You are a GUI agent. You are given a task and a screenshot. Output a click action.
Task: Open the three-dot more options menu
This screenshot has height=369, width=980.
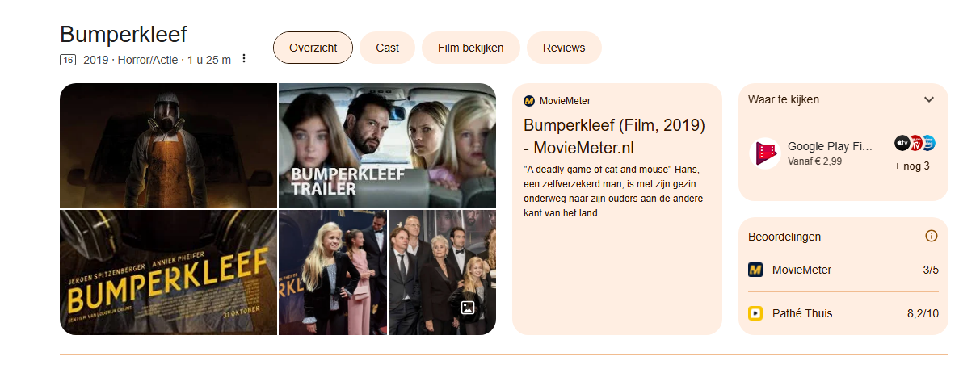[x=244, y=59]
